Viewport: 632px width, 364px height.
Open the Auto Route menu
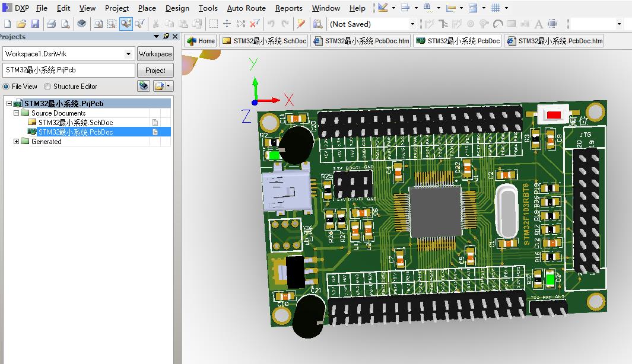tap(246, 8)
